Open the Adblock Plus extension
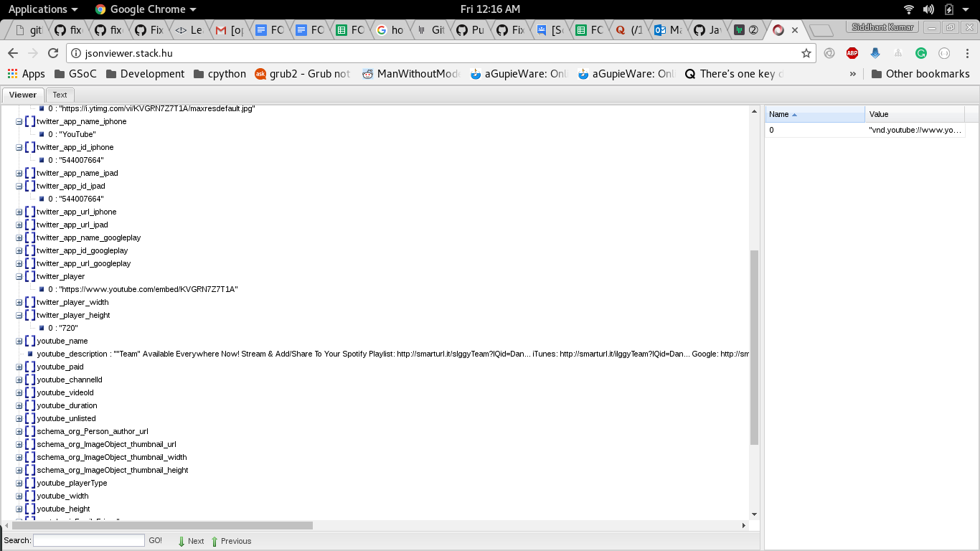The height and width of the screenshot is (551, 980). point(852,53)
